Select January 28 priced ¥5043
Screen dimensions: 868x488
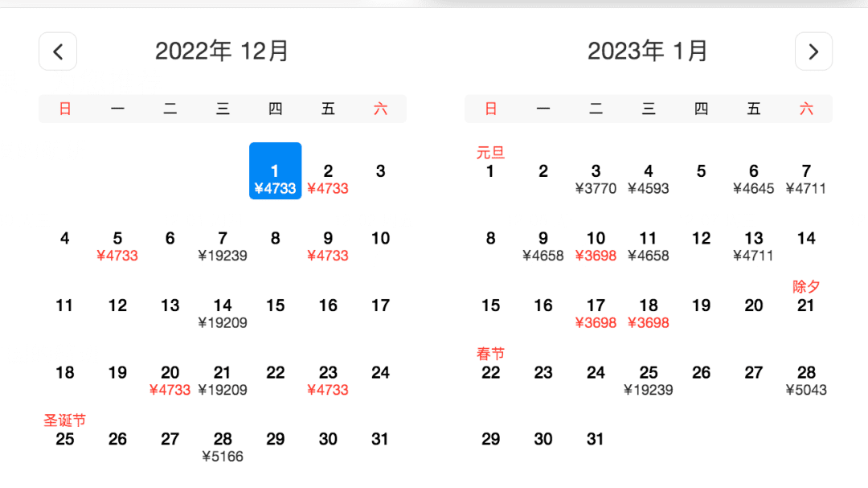coord(806,379)
